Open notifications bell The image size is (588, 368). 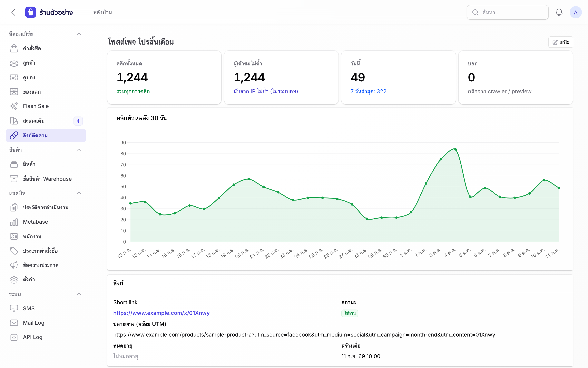point(559,12)
